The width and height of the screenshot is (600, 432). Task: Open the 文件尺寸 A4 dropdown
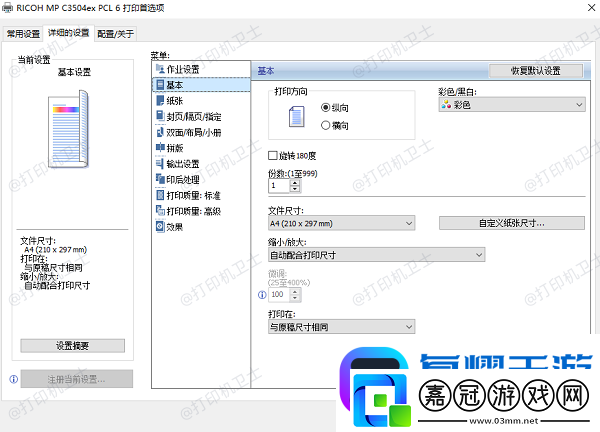[341, 223]
